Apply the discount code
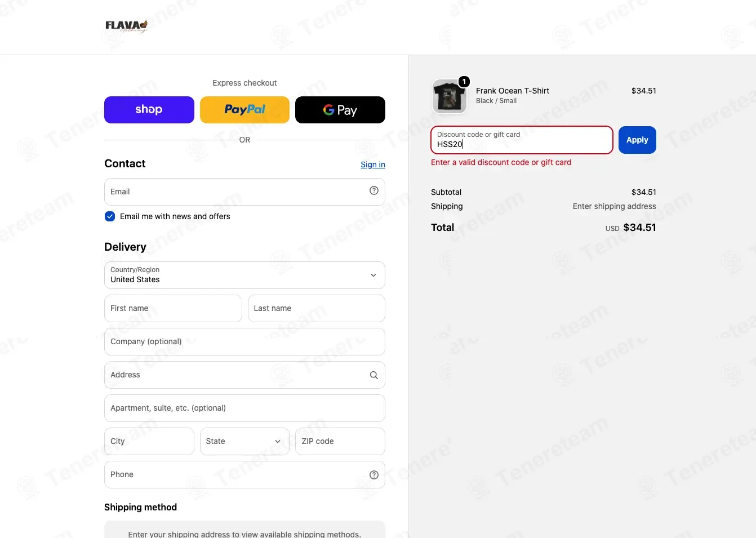756x538 pixels. point(637,140)
